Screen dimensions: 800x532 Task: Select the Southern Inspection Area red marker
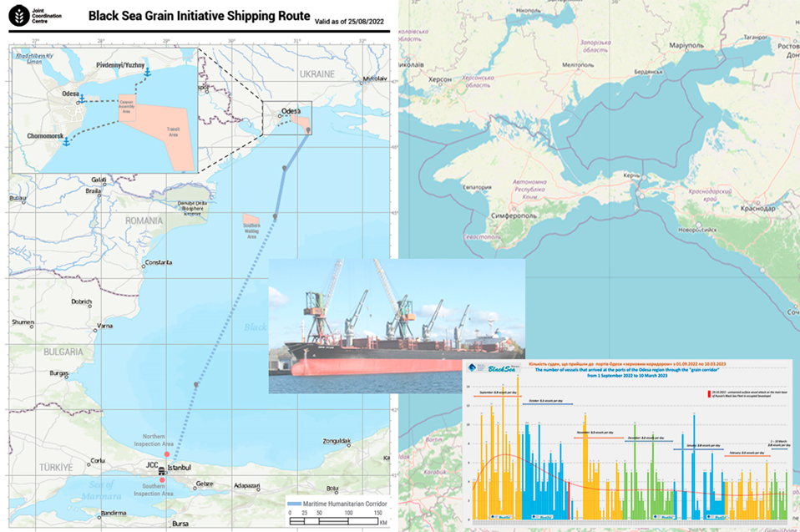(163, 480)
